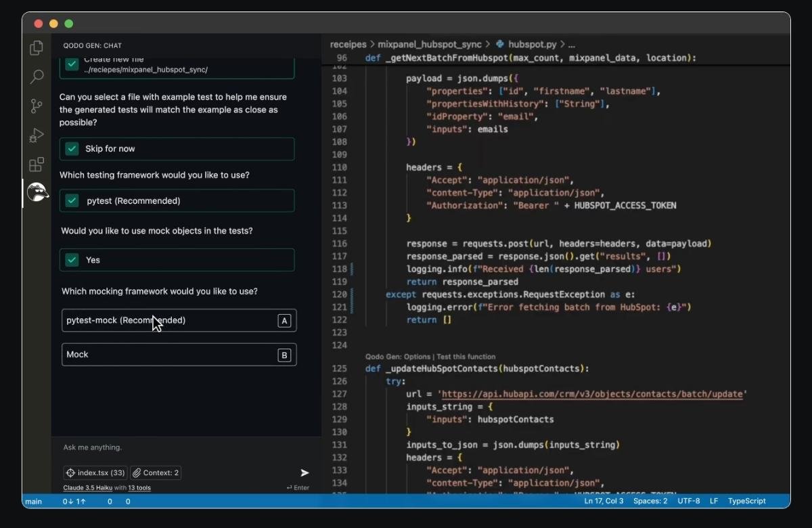Image resolution: width=812 pixels, height=528 pixels.
Task: Click the index.tsx (33) focus chip
Action: coord(95,472)
